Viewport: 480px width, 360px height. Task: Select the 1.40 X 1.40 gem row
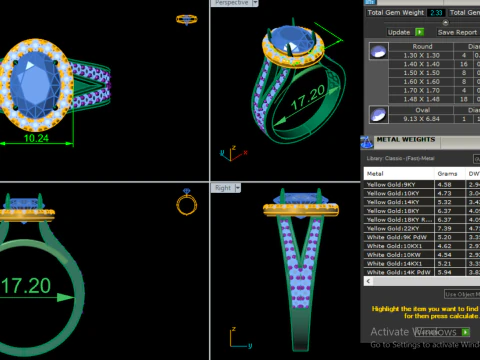click(x=434, y=64)
